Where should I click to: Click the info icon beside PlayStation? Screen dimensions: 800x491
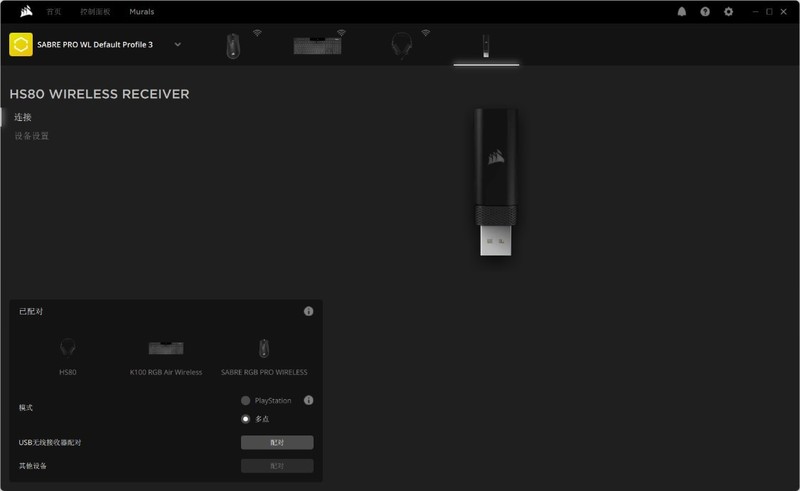click(308, 400)
